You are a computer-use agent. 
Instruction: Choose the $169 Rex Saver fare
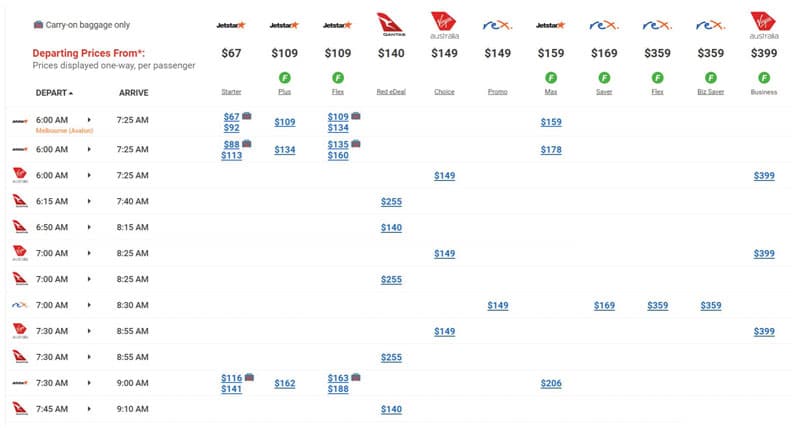[x=604, y=306]
